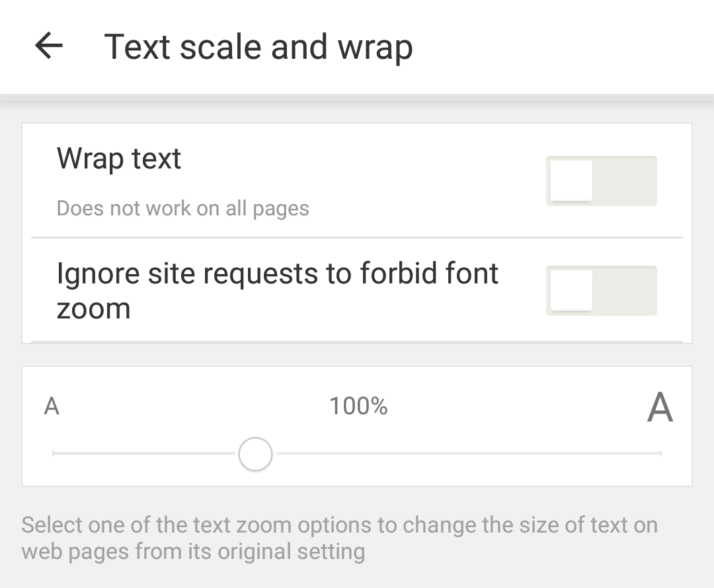Enable the Wrap text switch
Screen dimensions: 714x588
(x=601, y=181)
